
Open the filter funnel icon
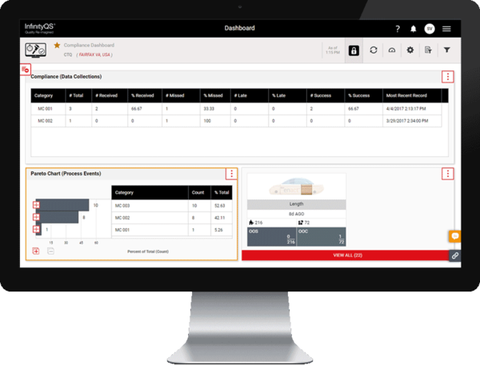coord(447,50)
